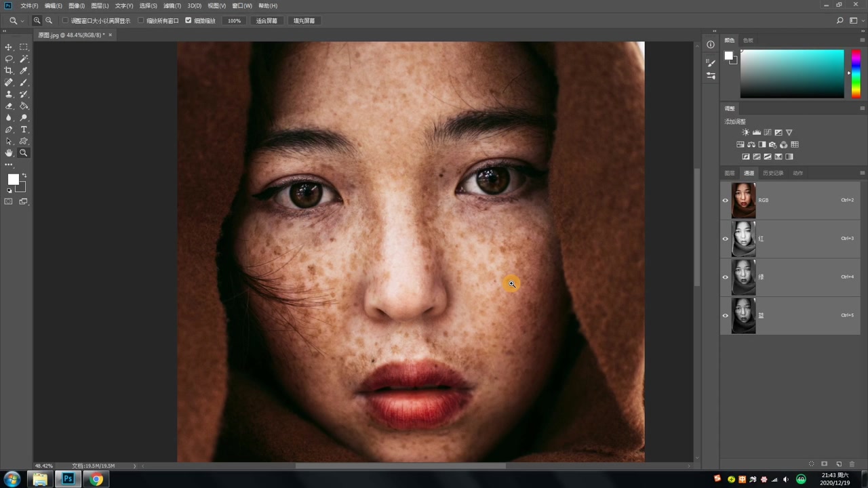Screen dimensions: 868x488
Task: Choose Zoom Out mode in options bar
Action: click(x=49, y=21)
